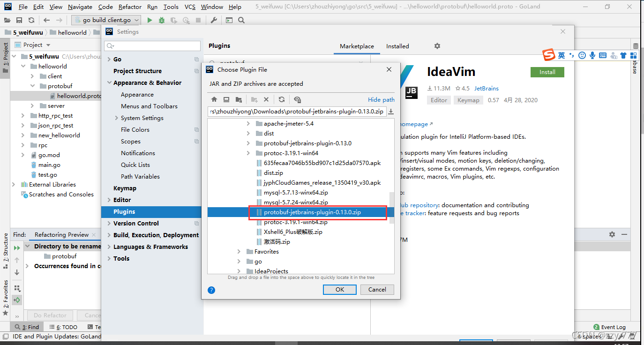Viewport: 644px width, 345px height.
Task: Collapse Appearance & Behavior settings category
Action: coord(109,83)
